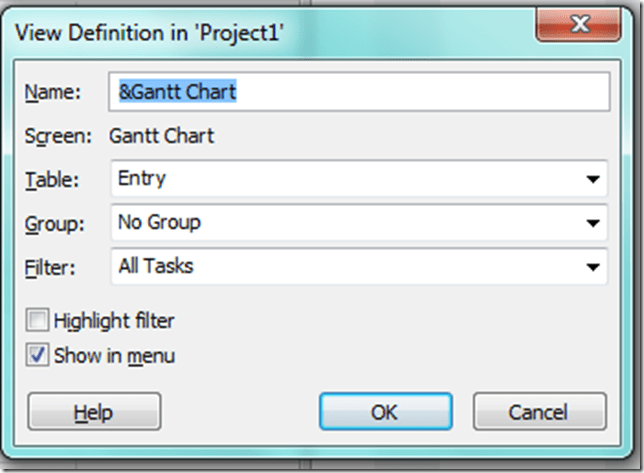
Task: Uncheck the Show in menu checkbox
Action: (x=38, y=354)
